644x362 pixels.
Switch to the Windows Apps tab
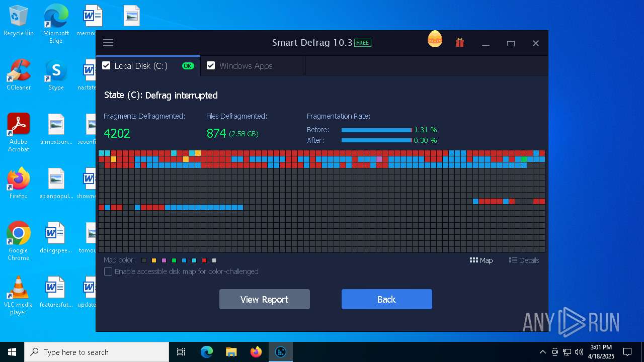(253, 66)
